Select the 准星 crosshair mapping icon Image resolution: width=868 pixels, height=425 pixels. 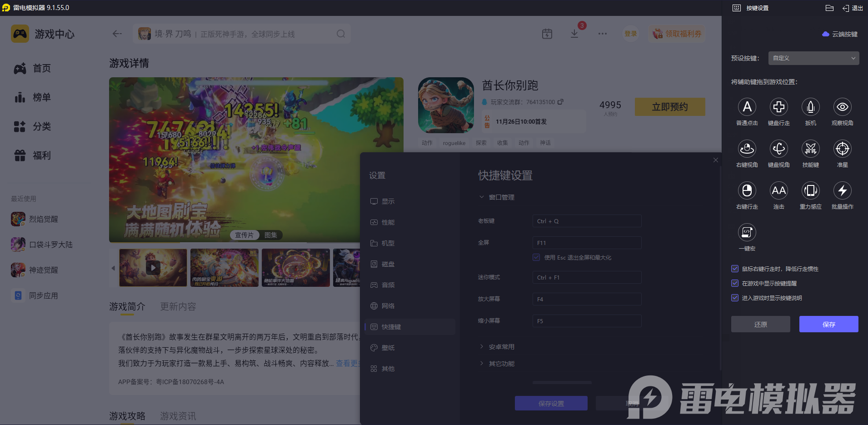pos(842,149)
